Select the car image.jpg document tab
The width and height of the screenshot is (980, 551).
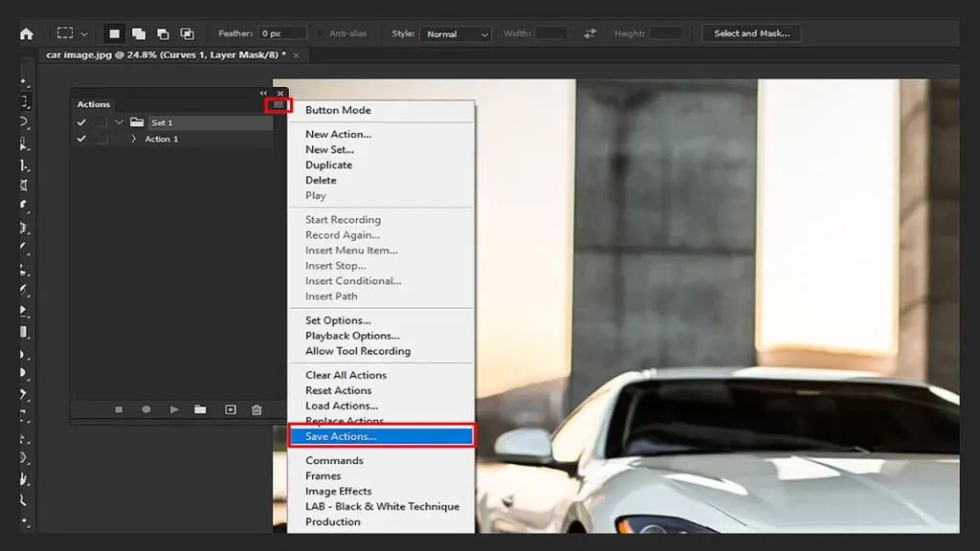point(166,55)
